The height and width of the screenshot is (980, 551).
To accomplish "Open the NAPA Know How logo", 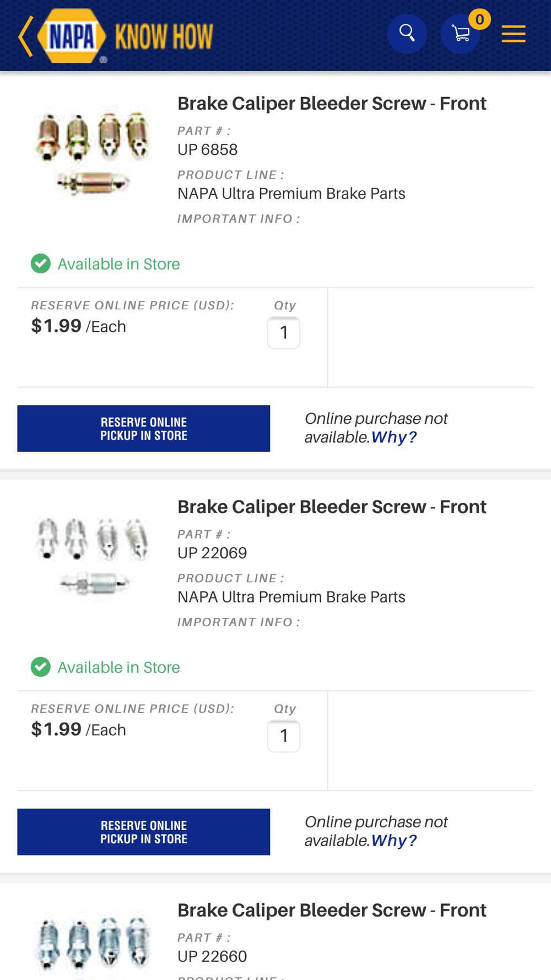I will coord(126,36).
